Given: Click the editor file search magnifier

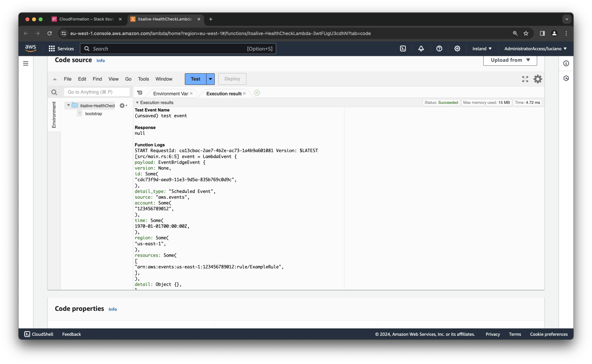Looking at the screenshot, I should [54, 92].
